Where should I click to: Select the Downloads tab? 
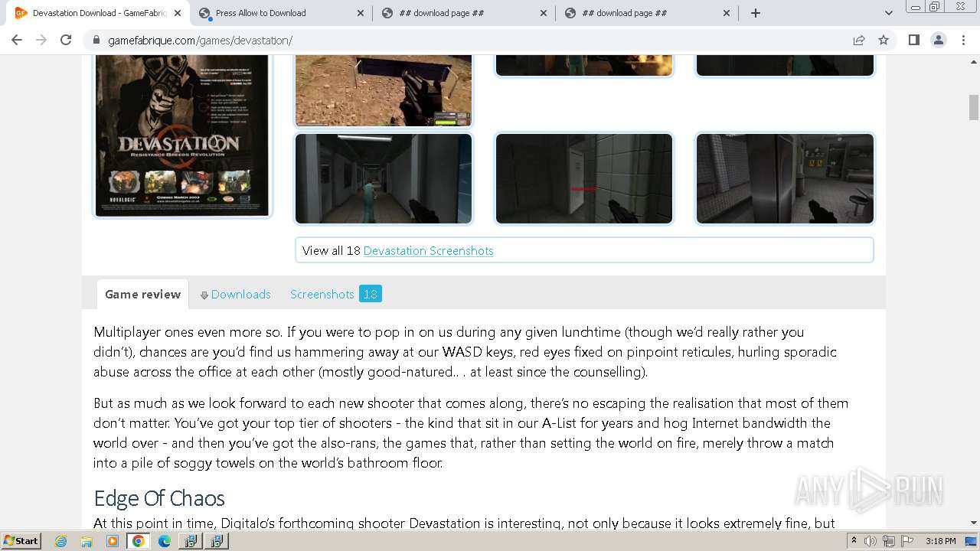pos(236,294)
